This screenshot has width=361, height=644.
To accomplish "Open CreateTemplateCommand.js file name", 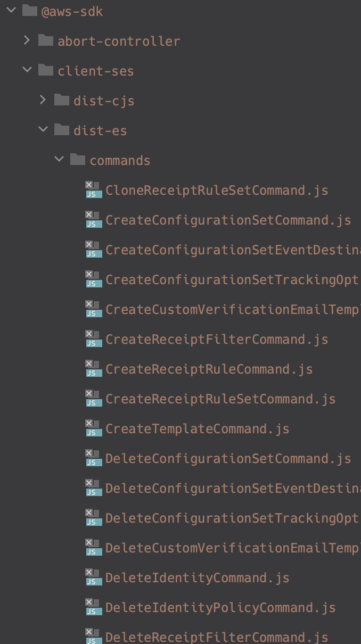I will (x=198, y=429).
